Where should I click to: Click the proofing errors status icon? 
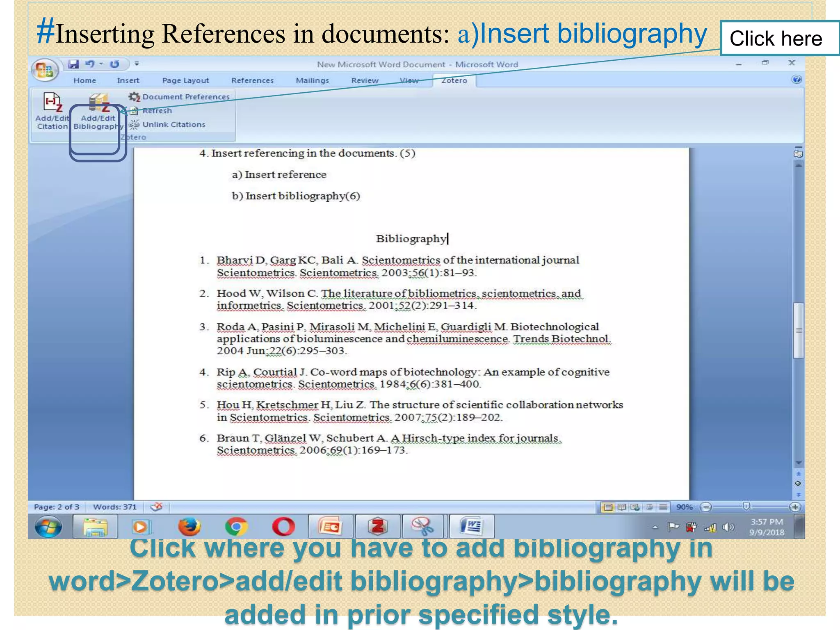pyautogui.click(x=156, y=507)
